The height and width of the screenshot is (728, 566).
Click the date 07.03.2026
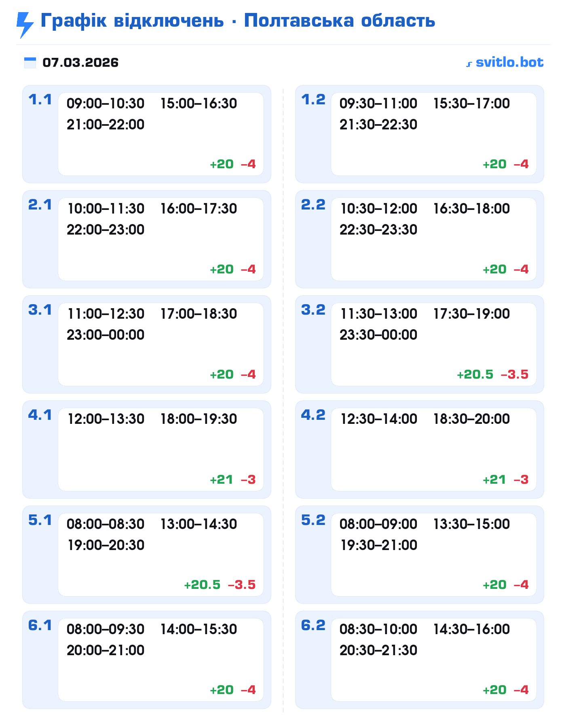[x=80, y=63]
